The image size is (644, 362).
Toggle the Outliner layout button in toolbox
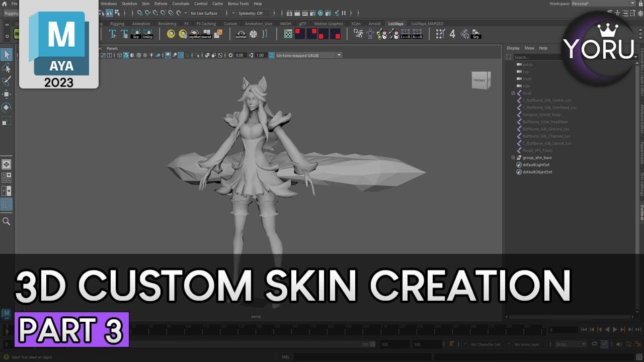coord(7,204)
